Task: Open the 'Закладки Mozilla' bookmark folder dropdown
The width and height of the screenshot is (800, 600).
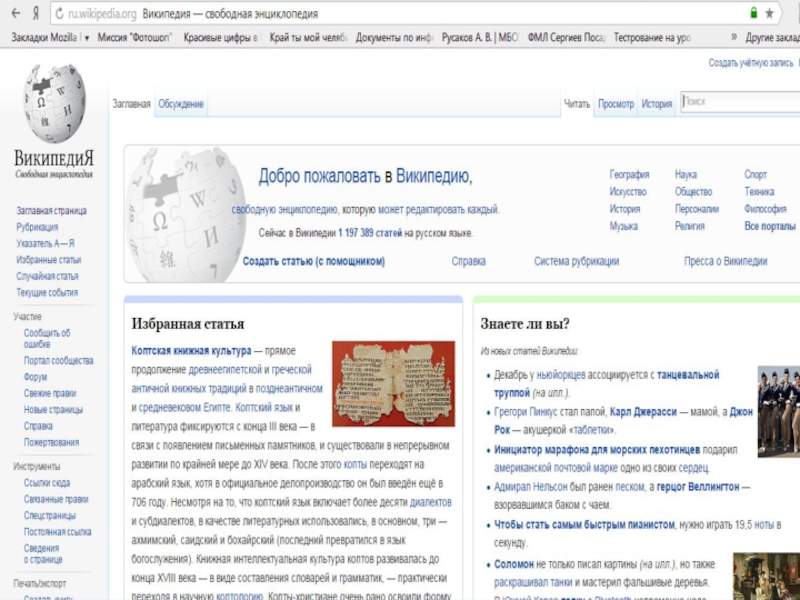Action: pyautogui.click(x=50, y=37)
